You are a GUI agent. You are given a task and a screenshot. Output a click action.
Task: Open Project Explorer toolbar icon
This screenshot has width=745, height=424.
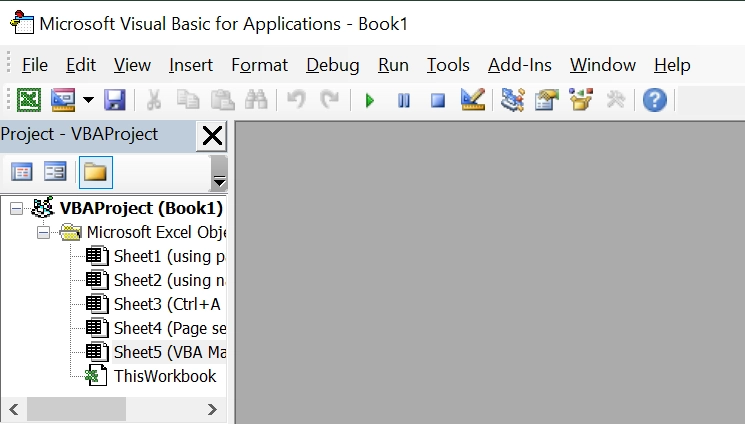point(513,100)
